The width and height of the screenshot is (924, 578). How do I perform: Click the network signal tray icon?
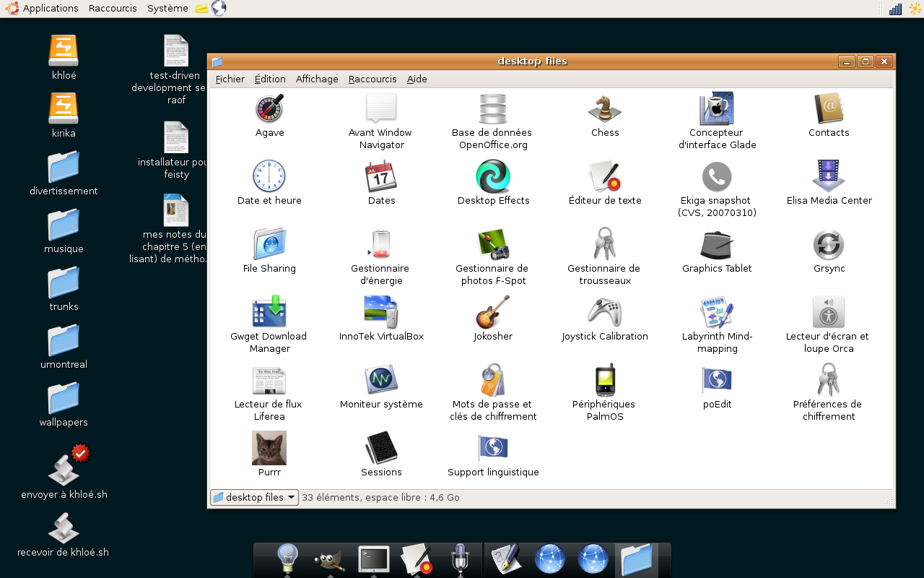[x=896, y=9]
